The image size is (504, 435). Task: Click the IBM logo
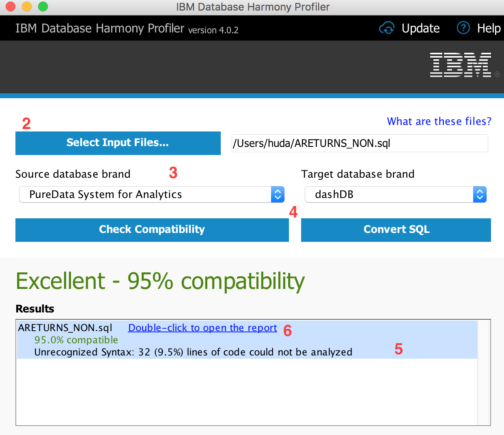pyautogui.click(x=461, y=65)
